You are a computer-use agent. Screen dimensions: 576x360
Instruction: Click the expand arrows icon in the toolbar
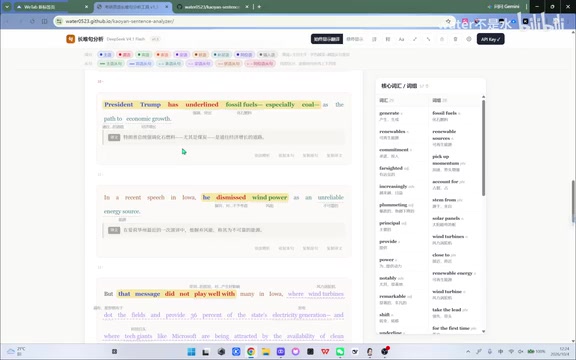click(x=415, y=39)
